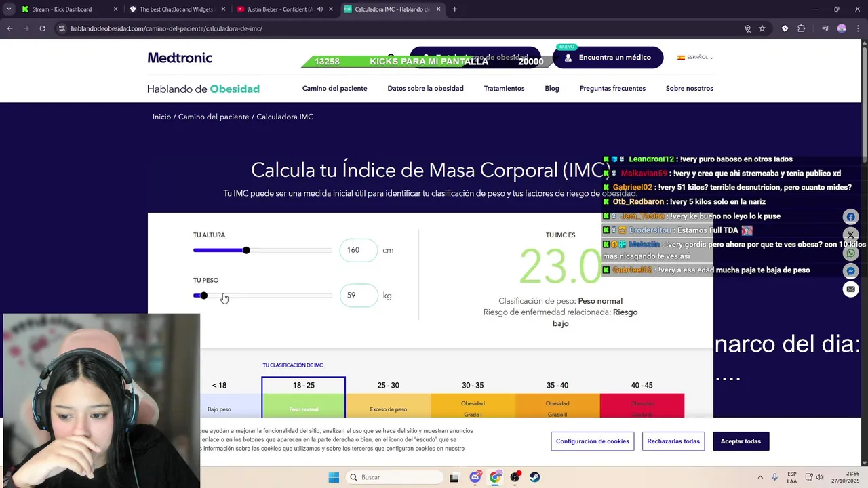Click the height input showing 160
Image resolution: width=868 pixels, height=488 pixels.
click(x=359, y=250)
